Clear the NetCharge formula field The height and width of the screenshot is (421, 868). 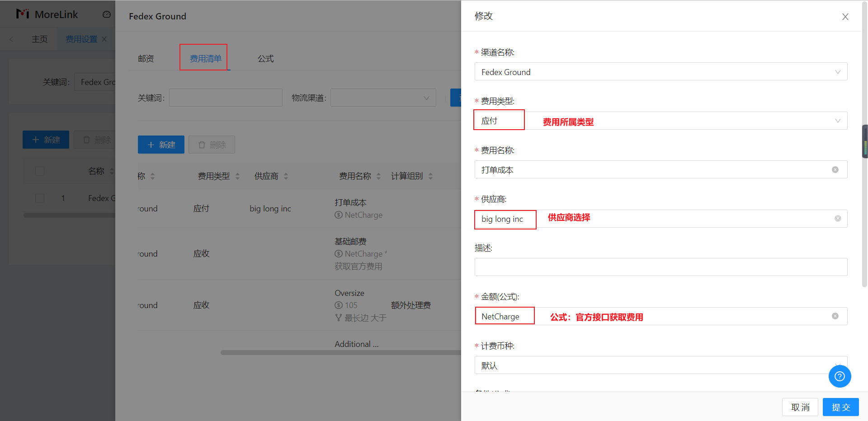tap(835, 316)
